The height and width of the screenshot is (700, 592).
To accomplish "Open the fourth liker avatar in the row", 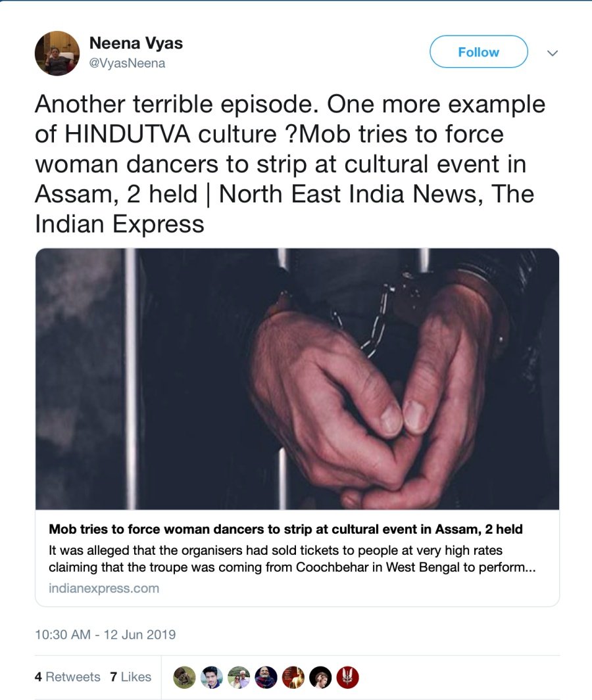I will (x=266, y=677).
